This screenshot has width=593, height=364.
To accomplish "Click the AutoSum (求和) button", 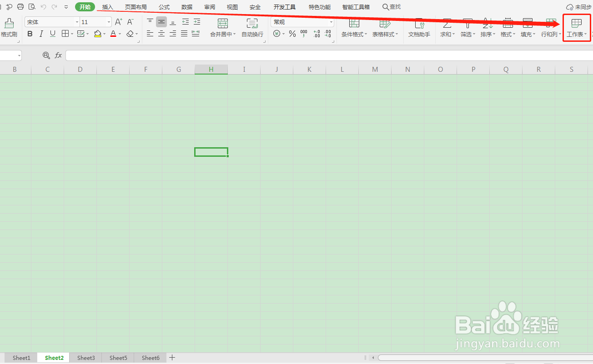I will point(447,28).
